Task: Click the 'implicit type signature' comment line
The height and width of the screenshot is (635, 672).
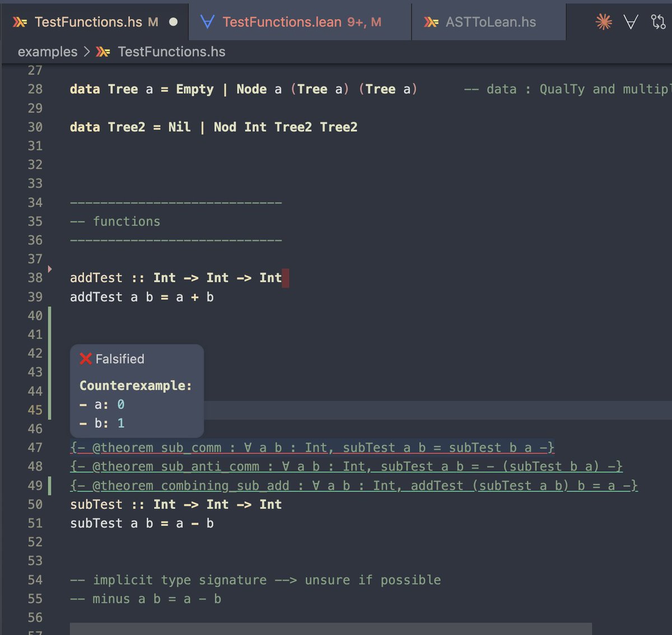Action: 255,580
